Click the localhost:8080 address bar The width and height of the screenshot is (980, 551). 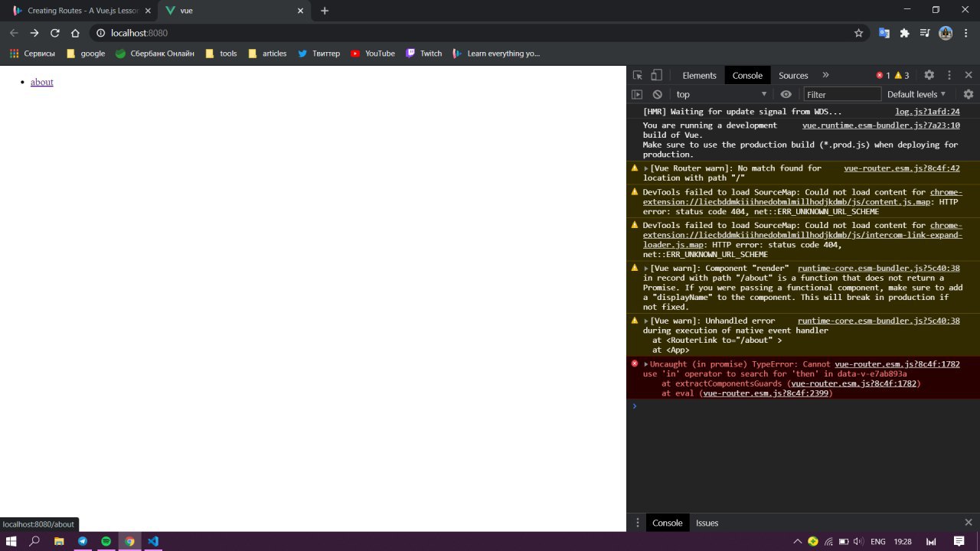pyautogui.click(x=479, y=33)
